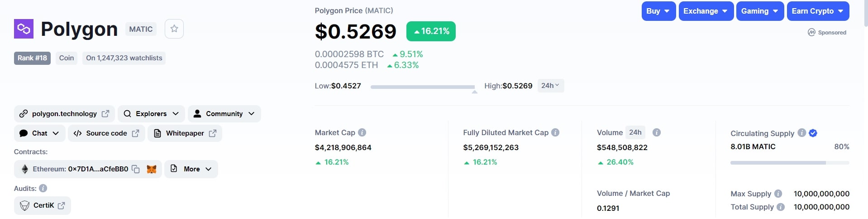Image resolution: width=868 pixels, height=219 pixels.
Task: Click volume value $548,508,822
Action: (x=622, y=147)
